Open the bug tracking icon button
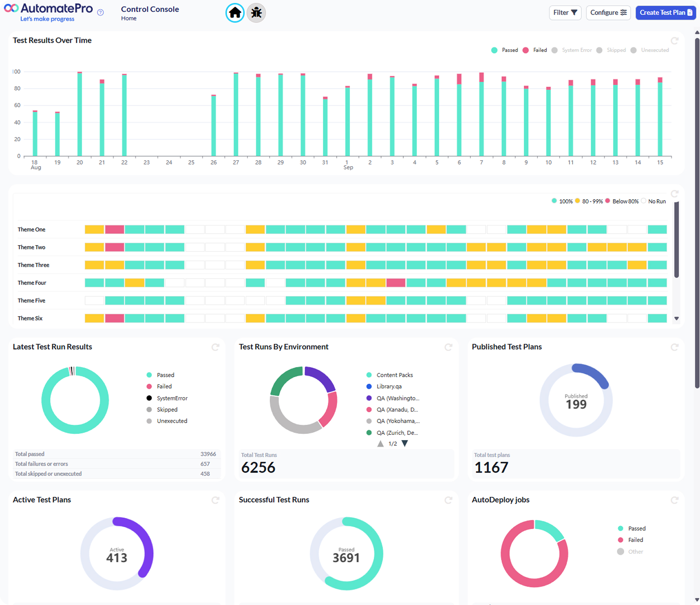This screenshot has height=605, width=700. click(x=256, y=13)
